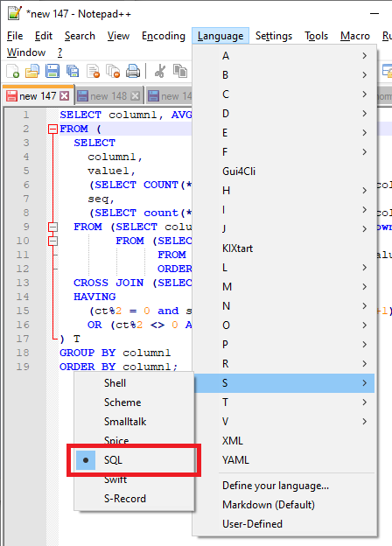Open the highlighted S language submenu
The width and height of the screenshot is (392, 546).
[x=284, y=383]
